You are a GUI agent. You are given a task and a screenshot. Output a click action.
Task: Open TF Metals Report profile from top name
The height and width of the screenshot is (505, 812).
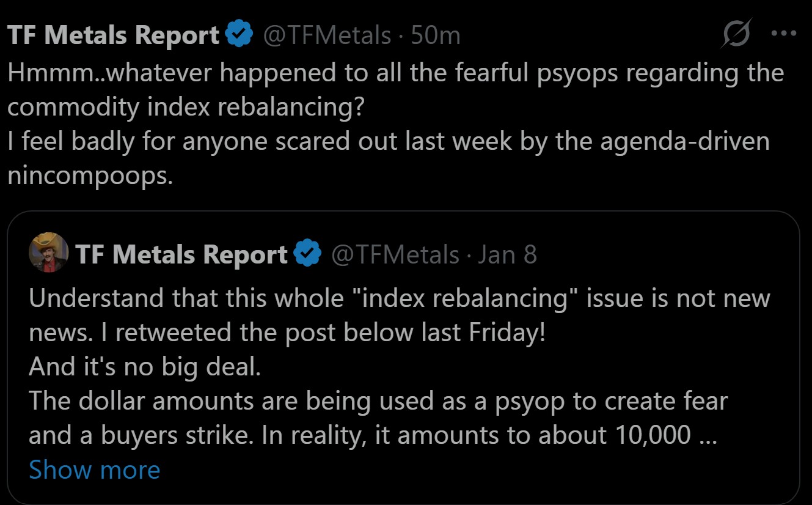(114, 35)
